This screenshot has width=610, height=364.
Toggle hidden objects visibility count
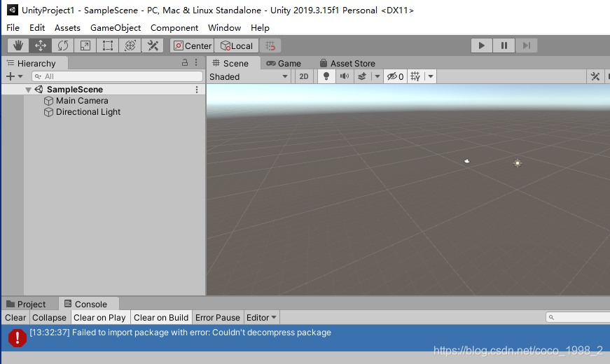395,76
